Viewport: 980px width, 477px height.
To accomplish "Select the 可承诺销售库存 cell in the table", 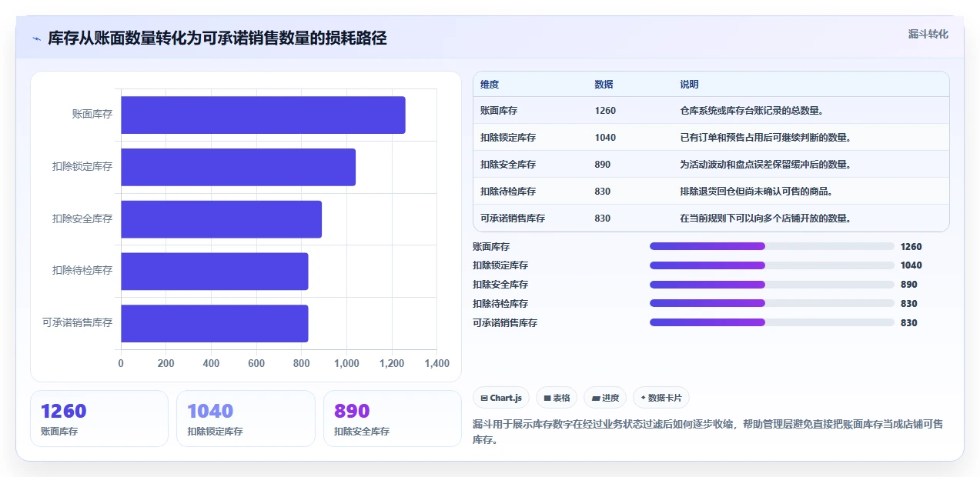I will click(x=513, y=218).
